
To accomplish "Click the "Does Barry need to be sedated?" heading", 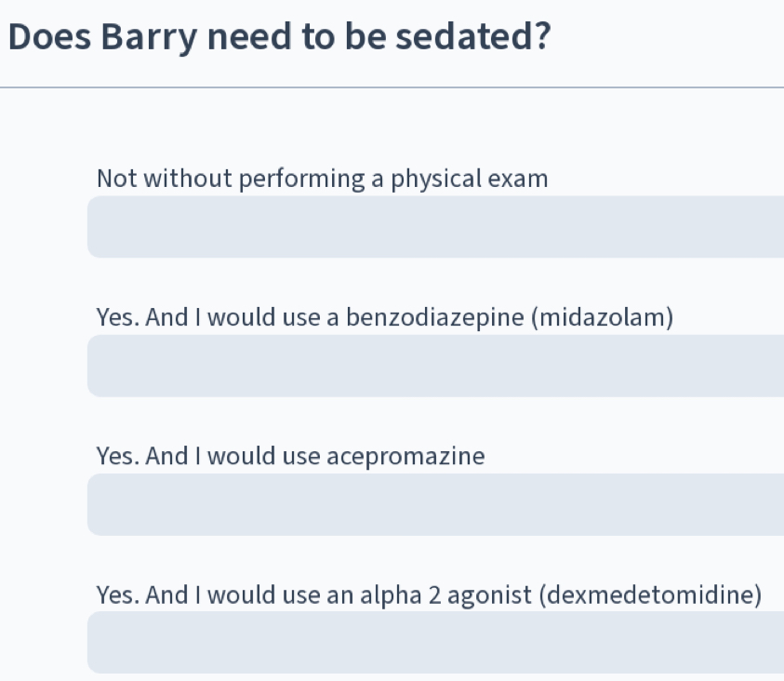I will [278, 37].
